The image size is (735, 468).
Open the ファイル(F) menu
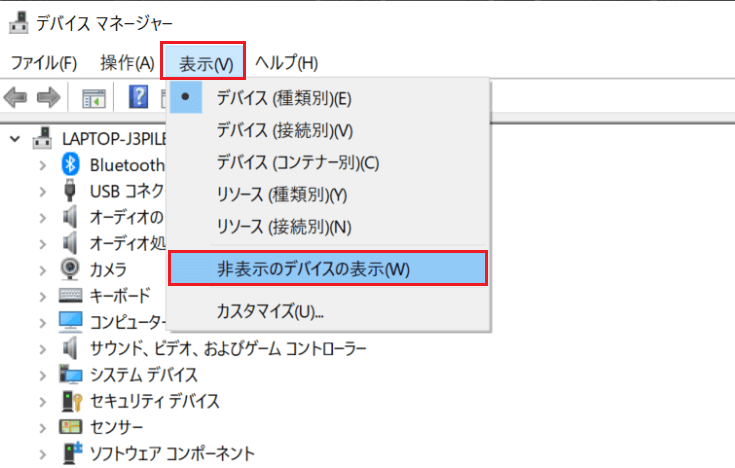pyautogui.click(x=44, y=62)
